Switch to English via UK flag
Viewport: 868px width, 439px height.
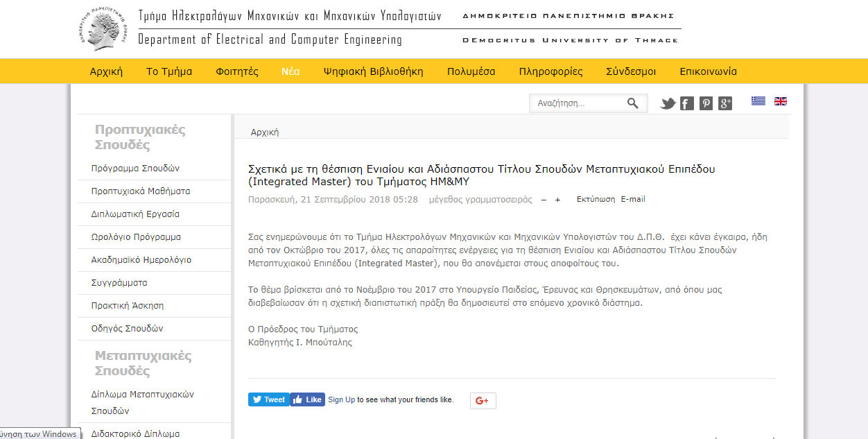781,101
